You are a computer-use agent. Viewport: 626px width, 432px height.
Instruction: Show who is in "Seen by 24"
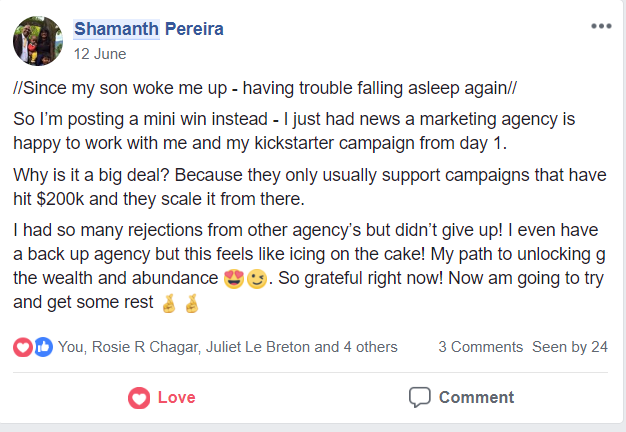[x=570, y=347]
